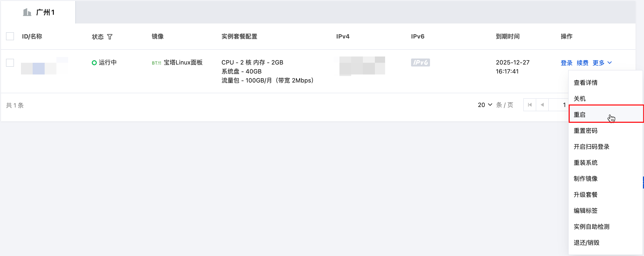644x256 pixels.
Task: Open the 20 per-page size dropdown
Action: coord(485,105)
